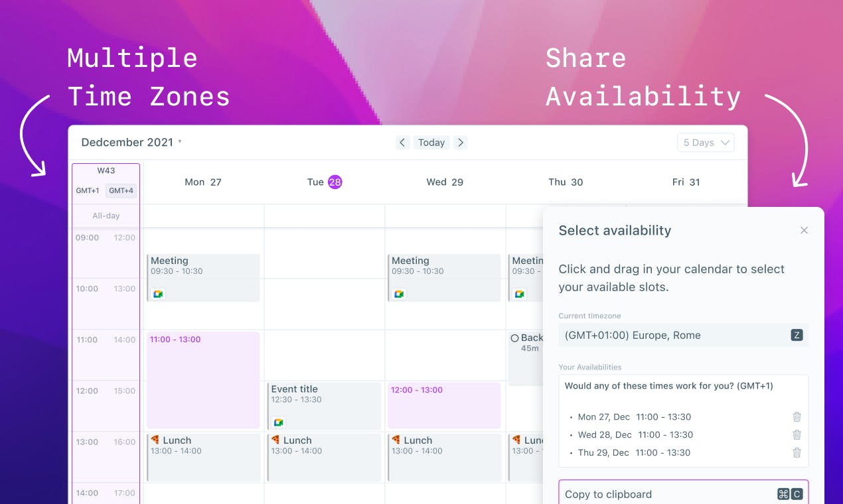843x504 pixels.
Task: Go to next week with right chevron
Action: [x=461, y=143]
